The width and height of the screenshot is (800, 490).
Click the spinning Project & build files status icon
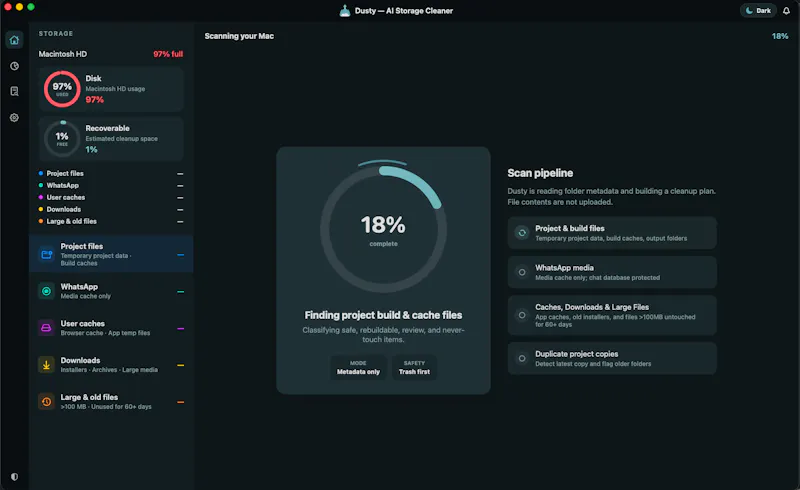pos(522,233)
